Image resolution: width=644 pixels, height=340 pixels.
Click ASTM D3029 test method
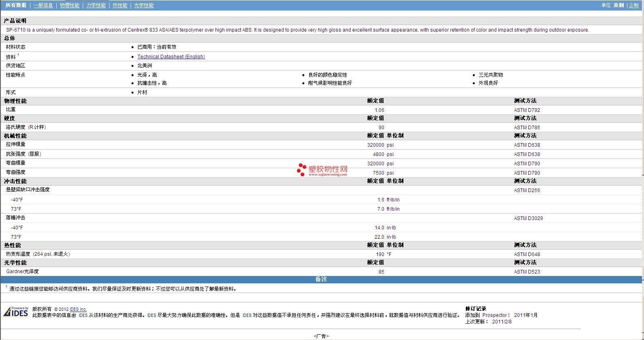pos(528,218)
